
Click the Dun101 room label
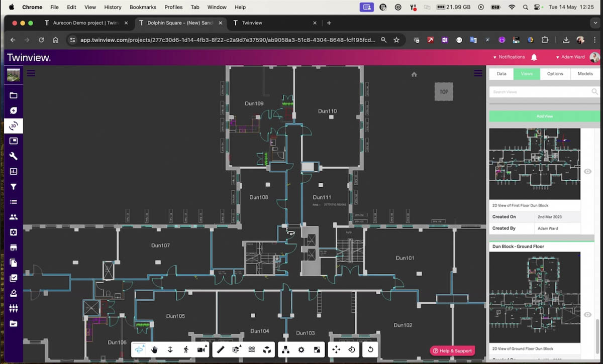(x=405, y=258)
